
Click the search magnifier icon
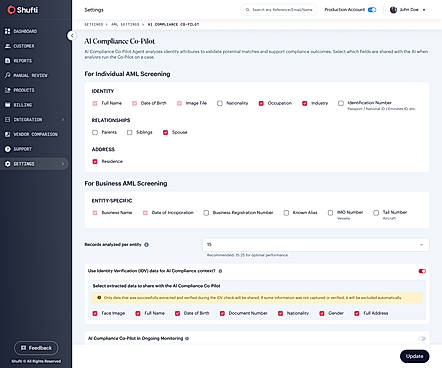tap(247, 10)
